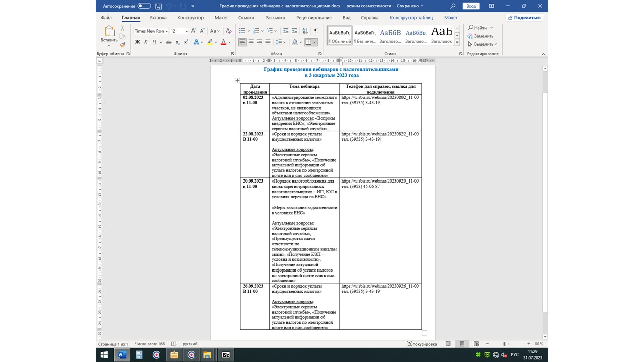Apply shading with the paint bucket icon
Image resolution: width=644 pixels, height=362 pixels.
[295, 42]
